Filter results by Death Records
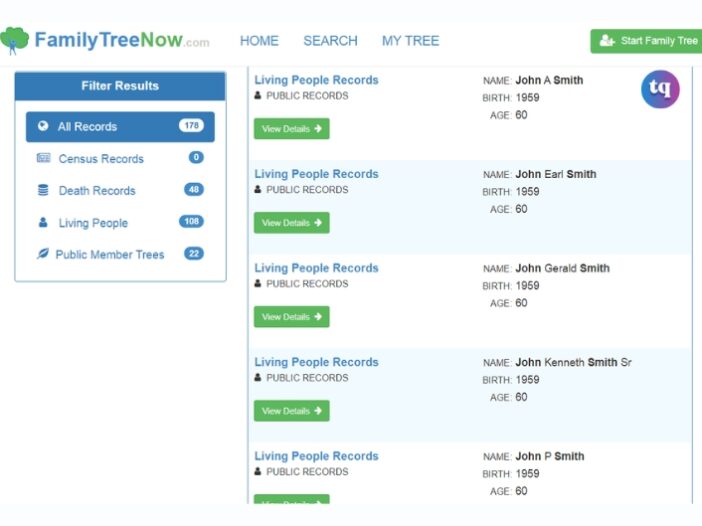Screen dimensions: 702x526 (x=120, y=190)
